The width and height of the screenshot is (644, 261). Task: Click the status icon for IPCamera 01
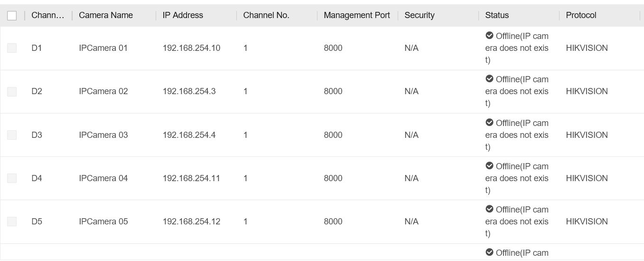[489, 36]
